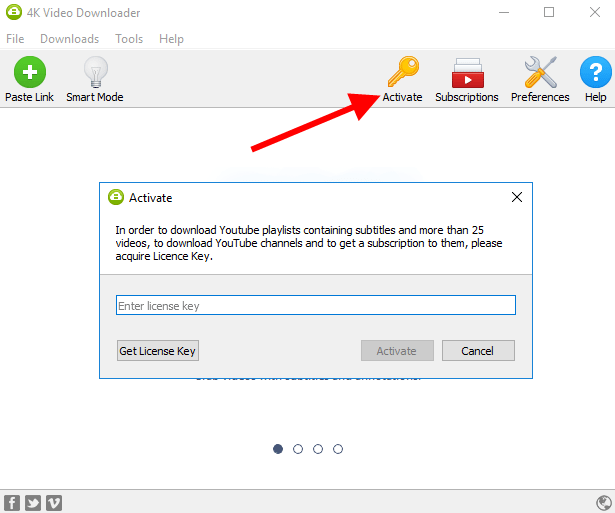The width and height of the screenshot is (615, 513).
Task: Open the Preferences tools icon
Action: 540,72
